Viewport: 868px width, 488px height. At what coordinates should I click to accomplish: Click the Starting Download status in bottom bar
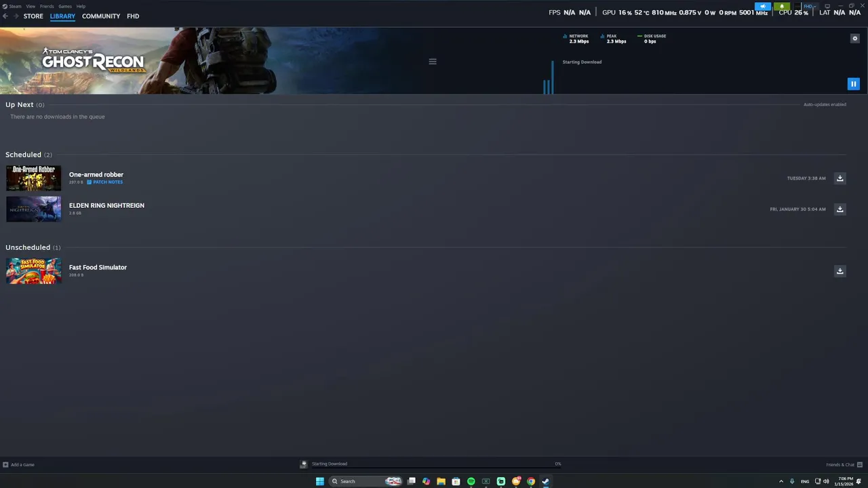pyautogui.click(x=329, y=464)
